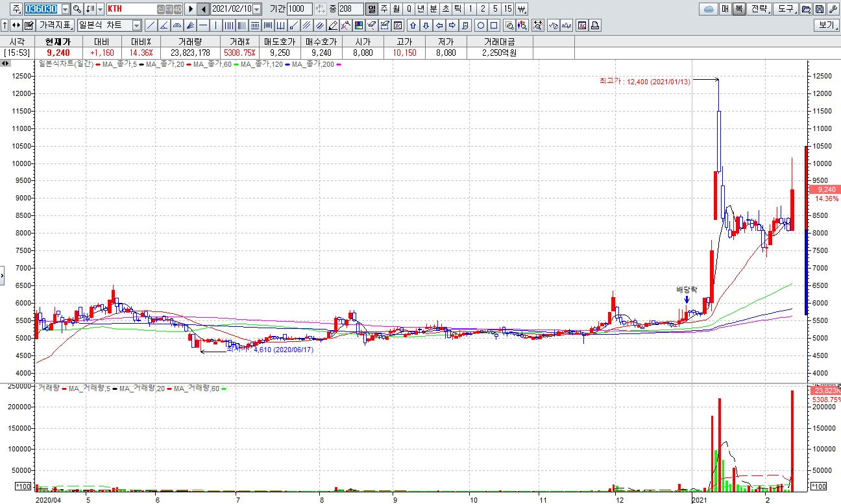Viewport: 841px width, 504px height.
Task: Open the stock code dropdown arrow
Action: click(x=66, y=8)
